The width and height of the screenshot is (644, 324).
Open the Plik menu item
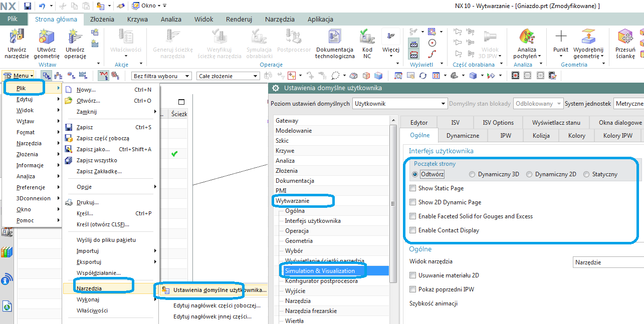[x=32, y=88]
